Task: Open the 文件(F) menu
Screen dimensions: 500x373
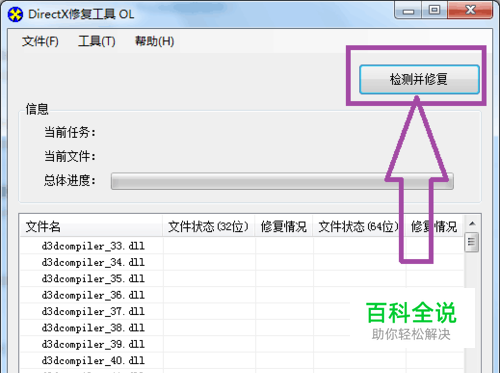Action: pos(40,41)
